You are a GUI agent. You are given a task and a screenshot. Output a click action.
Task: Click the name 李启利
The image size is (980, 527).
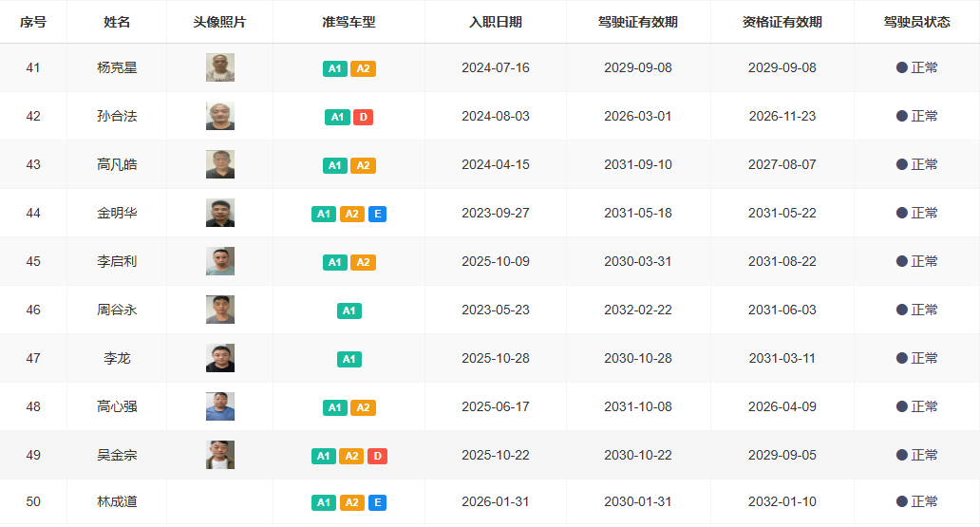117,261
